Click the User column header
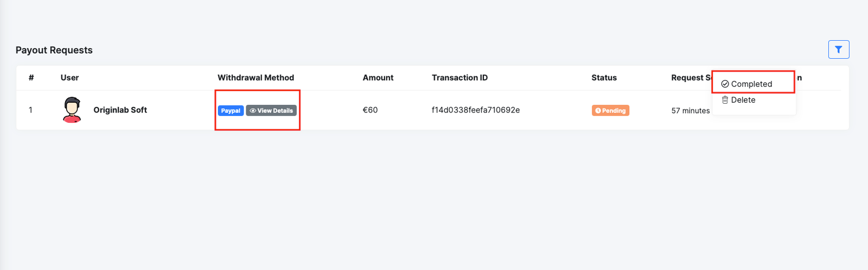868x270 pixels. [x=69, y=78]
